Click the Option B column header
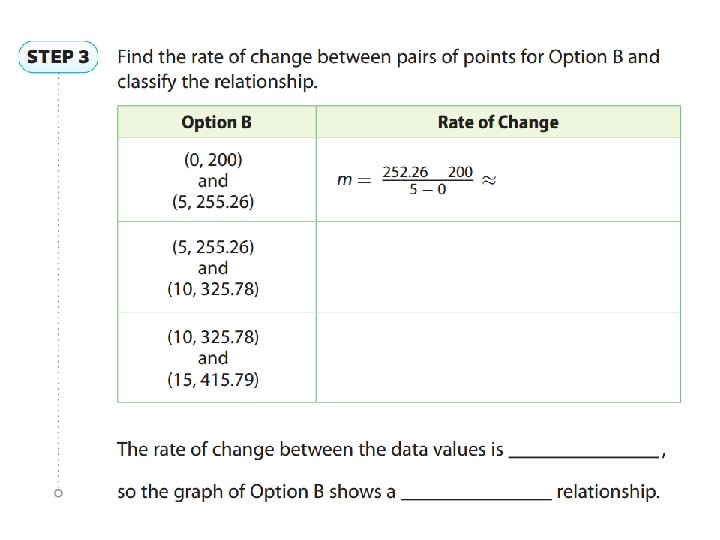Image resolution: width=720 pixels, height=540 pixels. (x=216, y=122)
